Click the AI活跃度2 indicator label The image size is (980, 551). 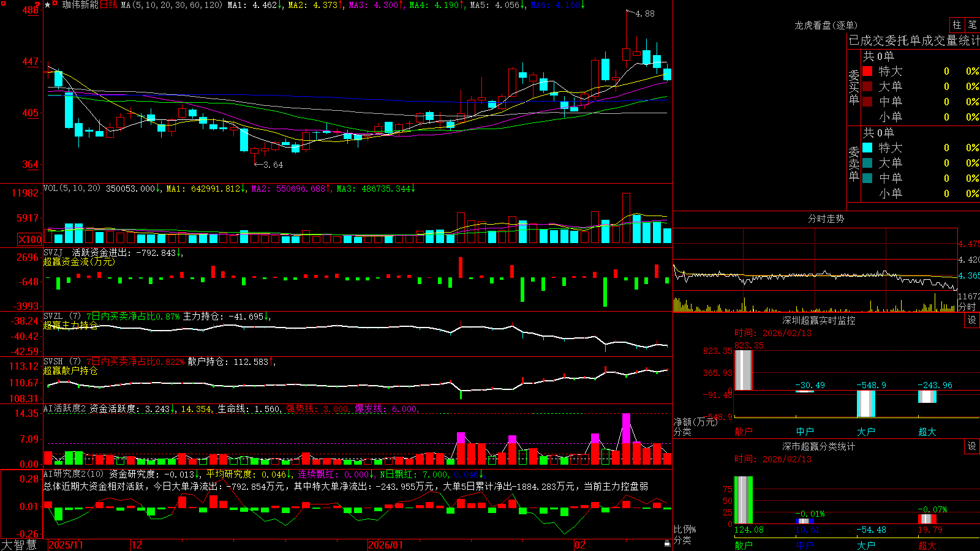65,408
